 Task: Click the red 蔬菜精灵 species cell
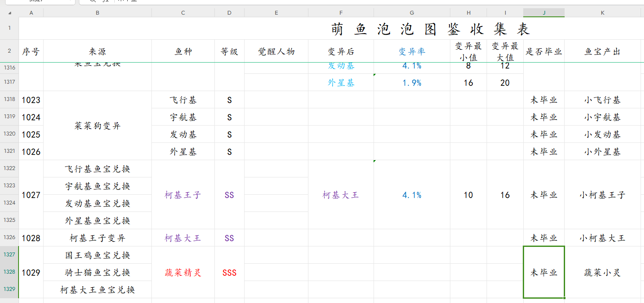(183, 272)
